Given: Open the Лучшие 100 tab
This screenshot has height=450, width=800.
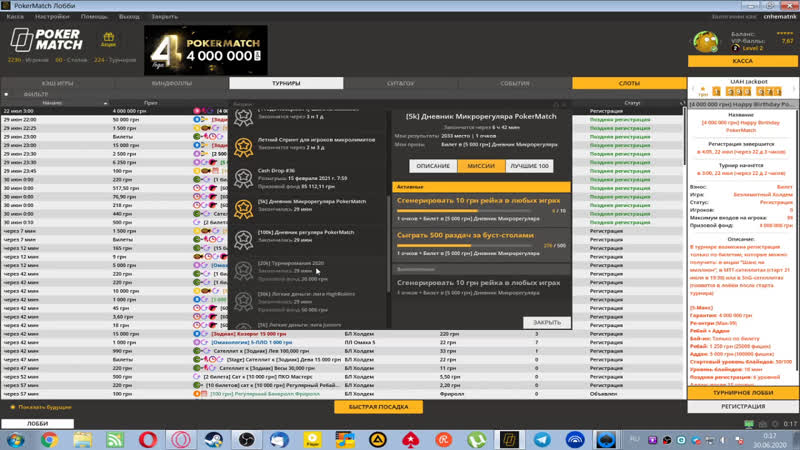Looking at the screenshot, I should 529,166.
